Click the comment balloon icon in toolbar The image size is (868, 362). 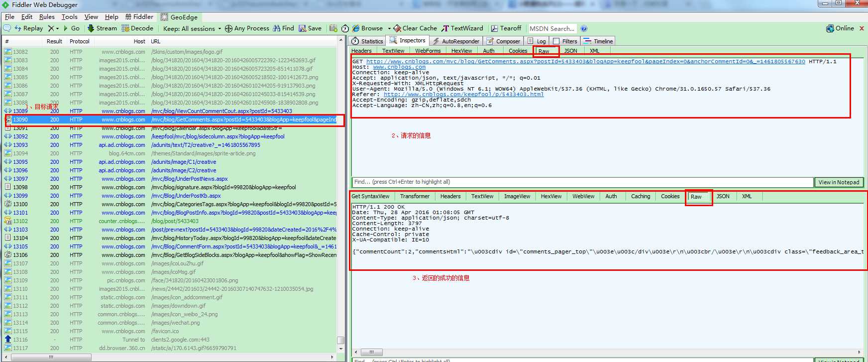click(x=7, y=28)
